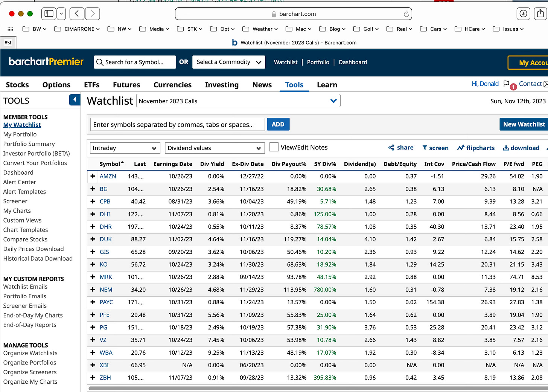Open Portfolio Summary in sidebar
This screenshot has height=392, width=548.
click(x=29, y=144)
